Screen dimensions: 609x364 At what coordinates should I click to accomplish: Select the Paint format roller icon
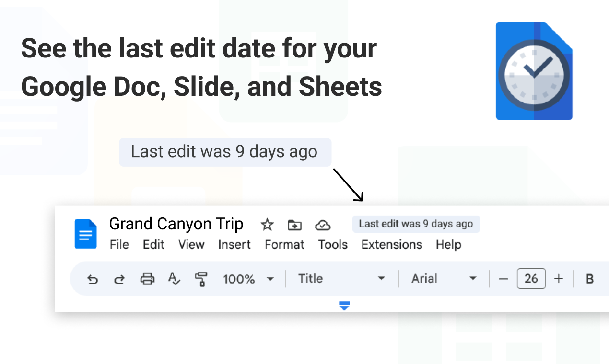pos(201,279)
